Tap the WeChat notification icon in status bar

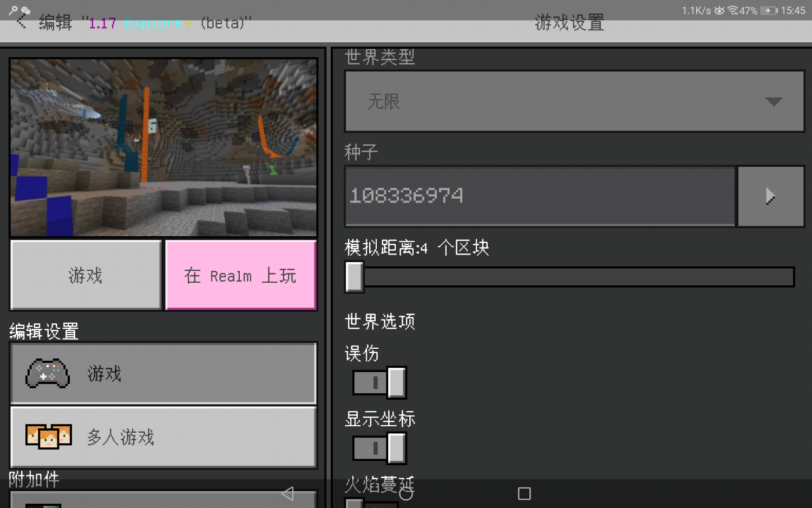click(x=25, y=10)
